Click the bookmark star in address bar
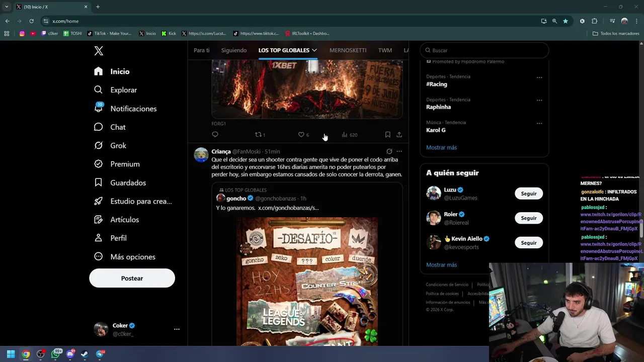Image resolution: width=644 pixels, height=362 pixels. pyautogui.click(x=566, y=21)
